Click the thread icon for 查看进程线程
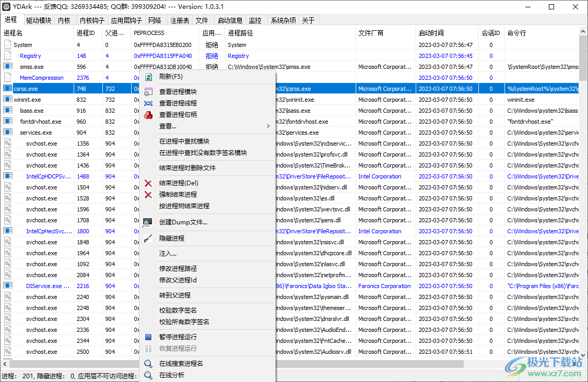 pyautogui.click(x=148, y=103)
